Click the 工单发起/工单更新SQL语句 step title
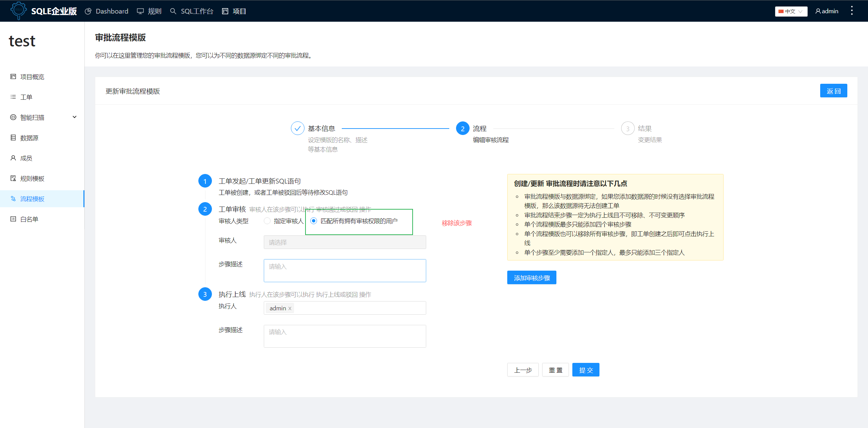 [x=260, y=181]
